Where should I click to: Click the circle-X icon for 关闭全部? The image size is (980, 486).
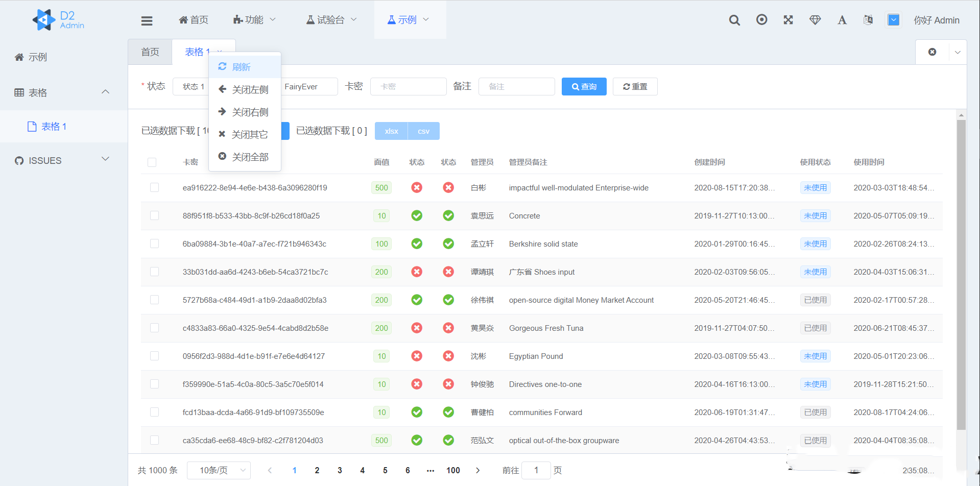tap(222, 156)
